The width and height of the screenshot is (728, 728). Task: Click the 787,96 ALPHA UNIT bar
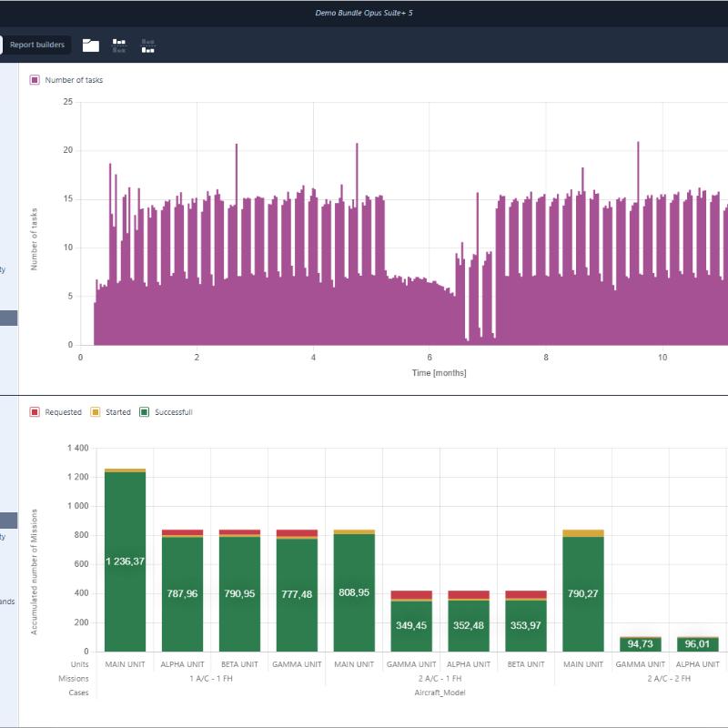183,594
